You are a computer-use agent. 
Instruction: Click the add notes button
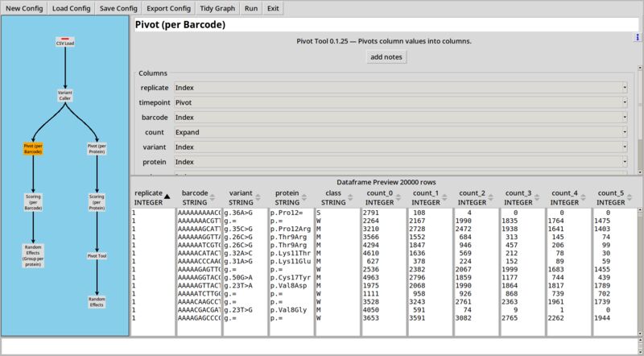386,57
